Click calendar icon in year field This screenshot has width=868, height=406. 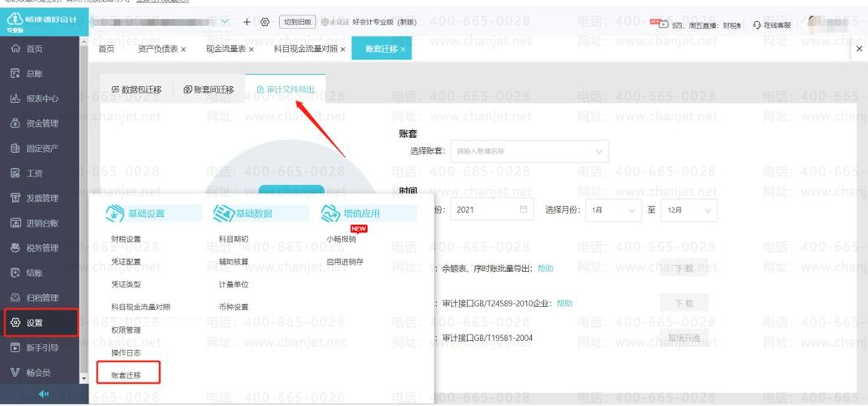point(523,209)
